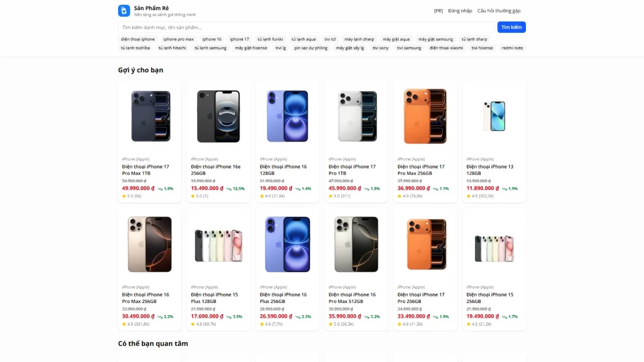Select the "tủ lạnh toshiba" keyword chip
This screenshot has height=362, width=644.
[x=135, y=48]
